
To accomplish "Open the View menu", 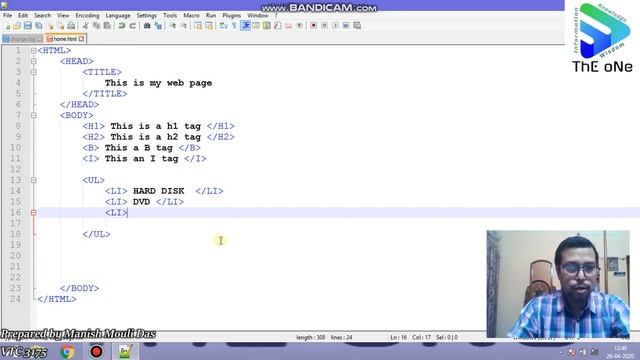I will 63,16.
